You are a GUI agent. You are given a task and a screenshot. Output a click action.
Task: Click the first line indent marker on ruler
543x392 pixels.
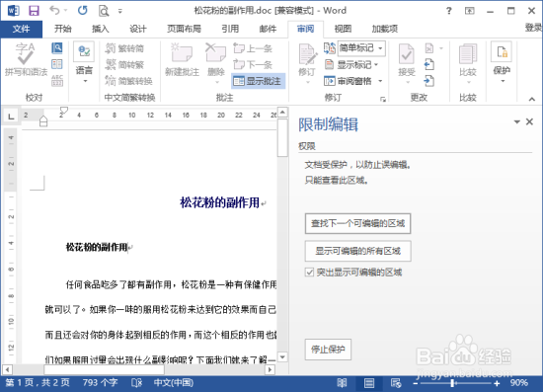(x=64, y=111)
